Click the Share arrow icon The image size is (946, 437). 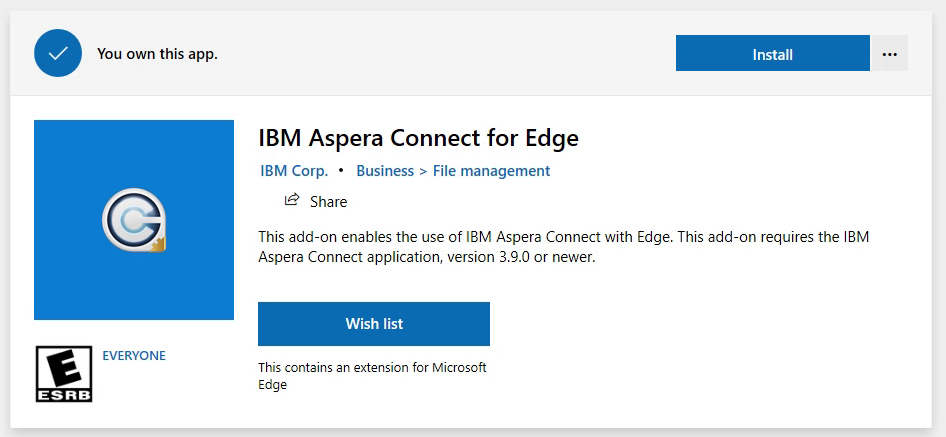292,200
